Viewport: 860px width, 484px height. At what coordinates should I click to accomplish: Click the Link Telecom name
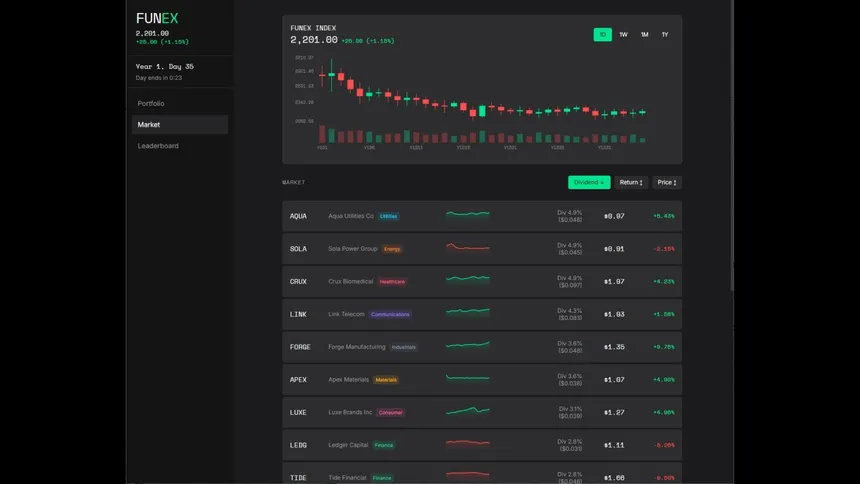(346, 314)
